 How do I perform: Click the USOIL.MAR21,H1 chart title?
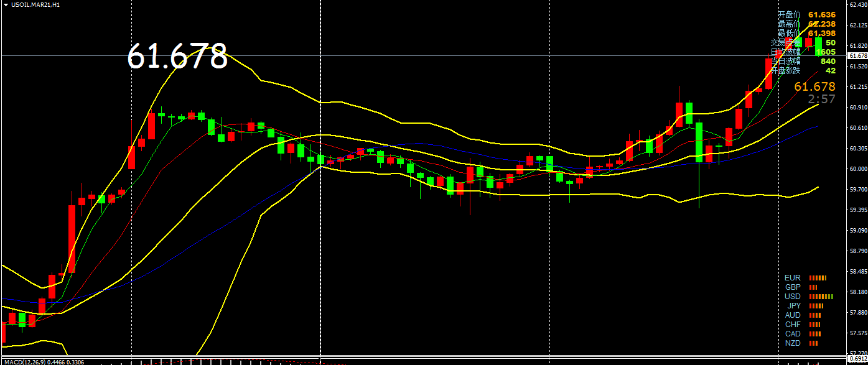click(x=35, y=4)
